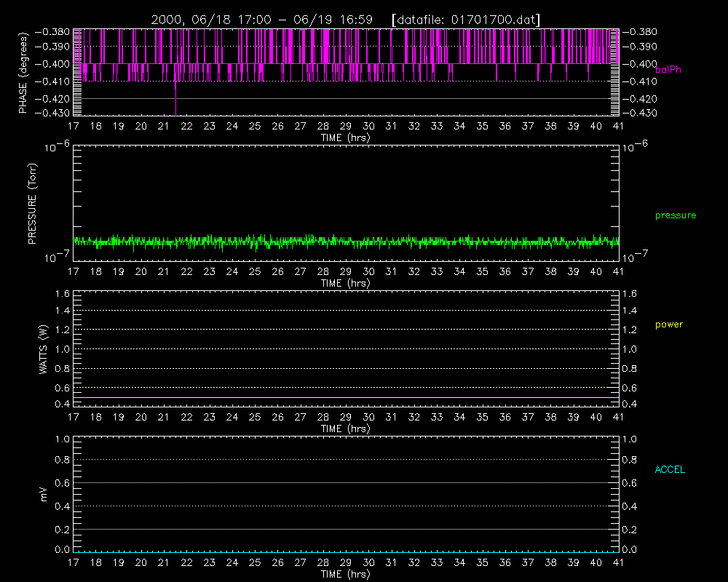The width and height of the screenshot is (728, 582).
Task: Click TIME (hrs) label under power plot
Action: point(345,428)
